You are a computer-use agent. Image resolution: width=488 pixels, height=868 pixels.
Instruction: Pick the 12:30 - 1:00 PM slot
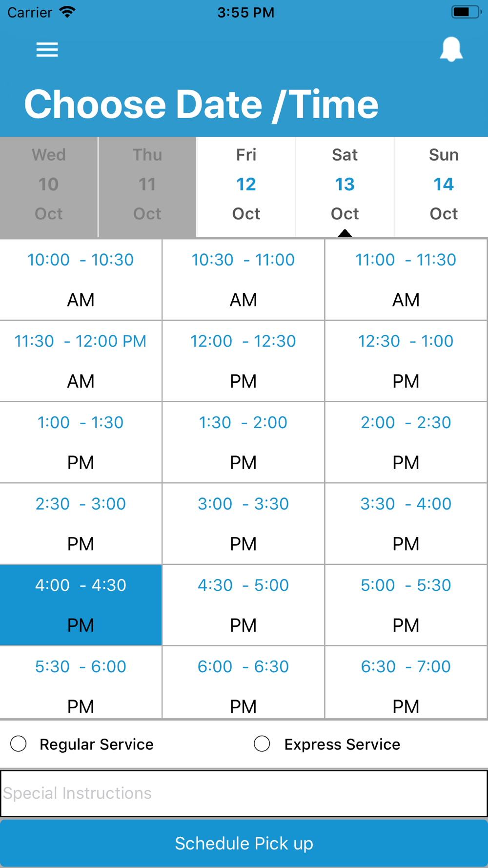(406, 361)
